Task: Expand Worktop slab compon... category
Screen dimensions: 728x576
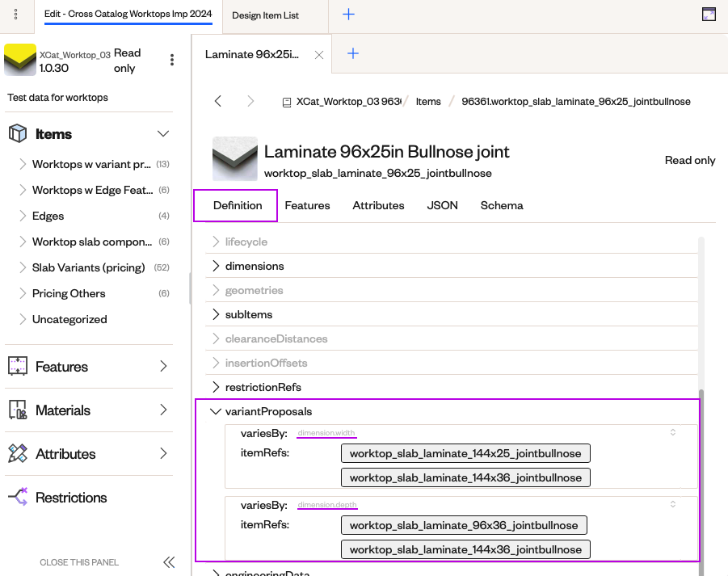Action: (x=23, y=242)
